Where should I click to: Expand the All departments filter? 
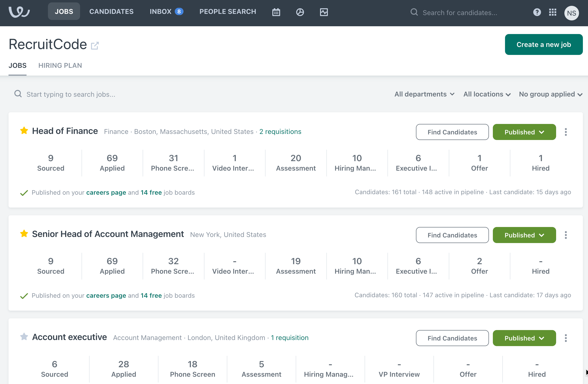click(424, 94)
